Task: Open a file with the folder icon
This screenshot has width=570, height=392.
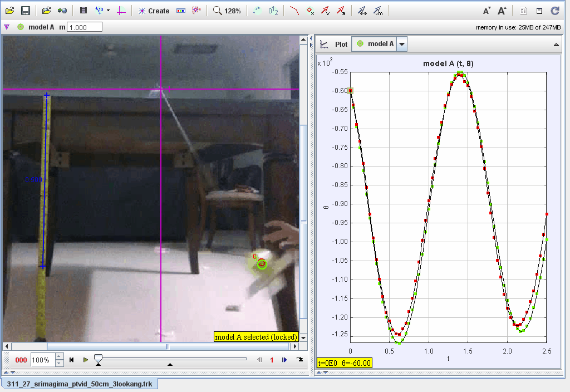Action: 10,11
